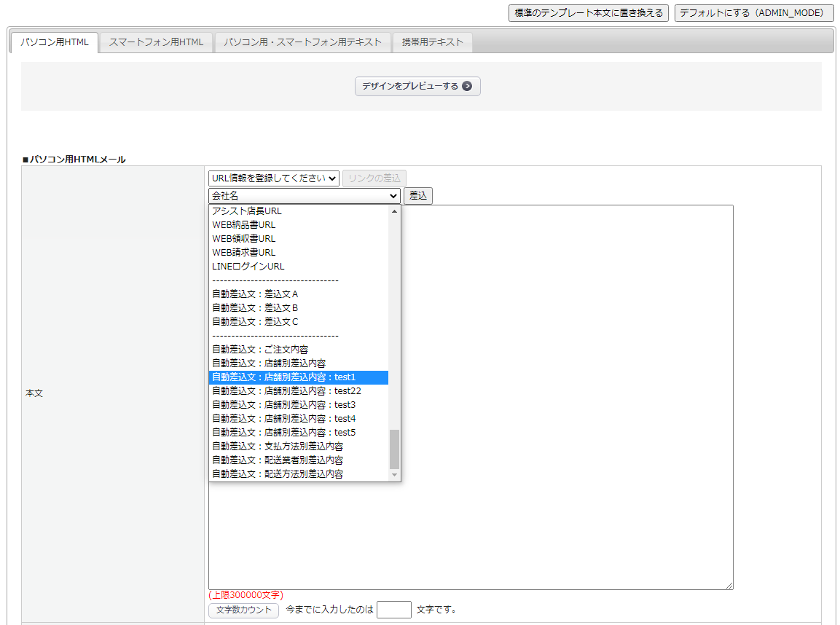This screenshot has height=625, width=840.
Task: Collapse the 会社名 merge field dropdown
Action: 305,196
